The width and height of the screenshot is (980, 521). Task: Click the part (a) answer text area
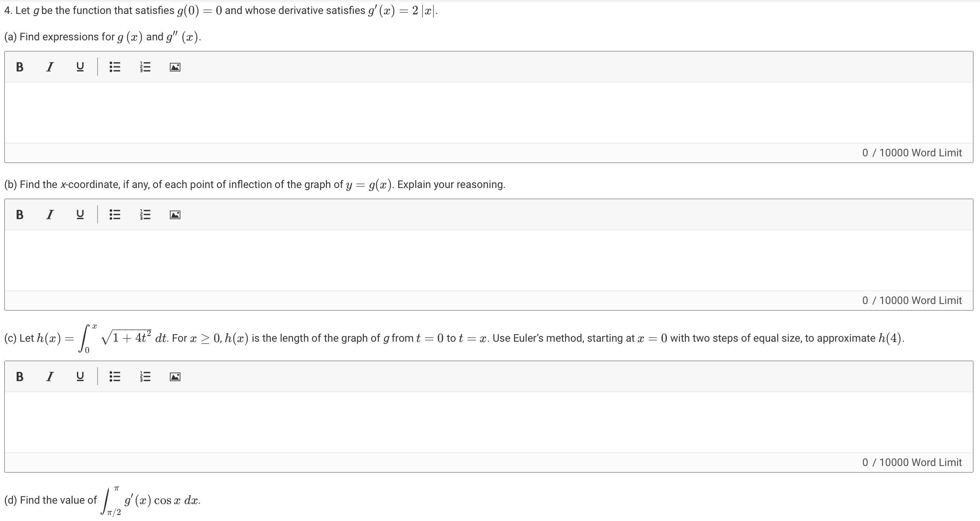488,113
